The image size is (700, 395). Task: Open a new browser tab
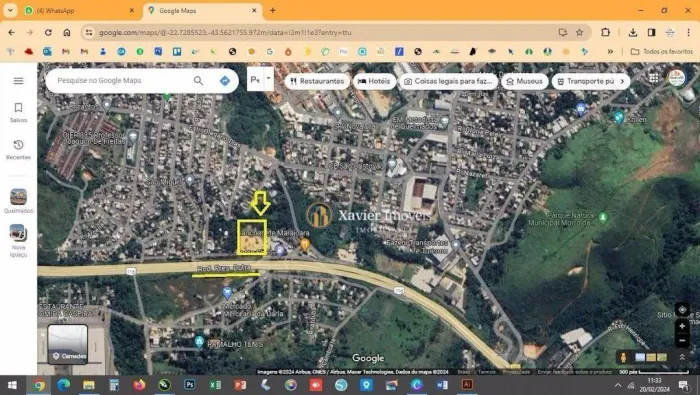pyautogui.click(x=273, y=10)
